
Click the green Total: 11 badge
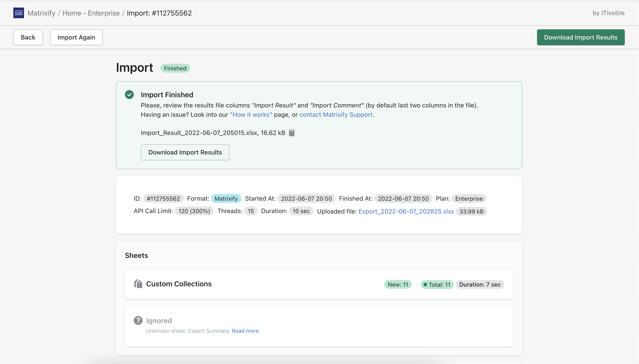(437, 285)
